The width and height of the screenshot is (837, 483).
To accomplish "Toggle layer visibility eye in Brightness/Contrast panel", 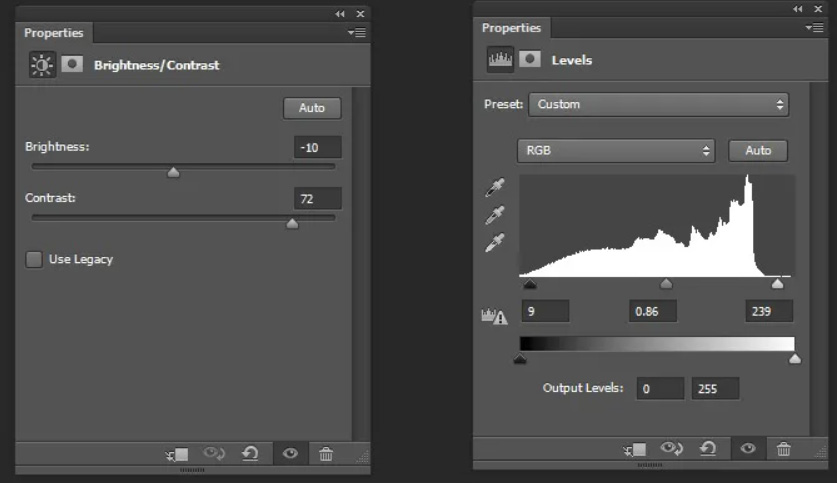I will click(x=290, y=454).
